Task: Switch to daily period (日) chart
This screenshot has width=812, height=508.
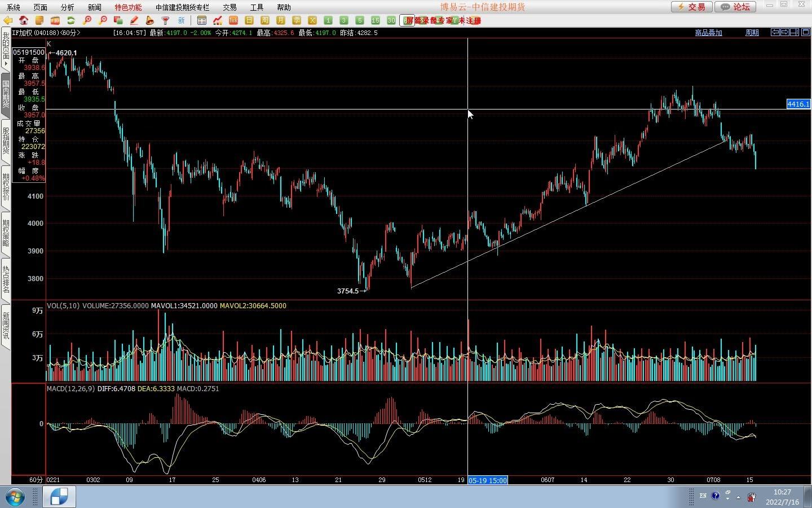Action: click(x=249, y=20)
